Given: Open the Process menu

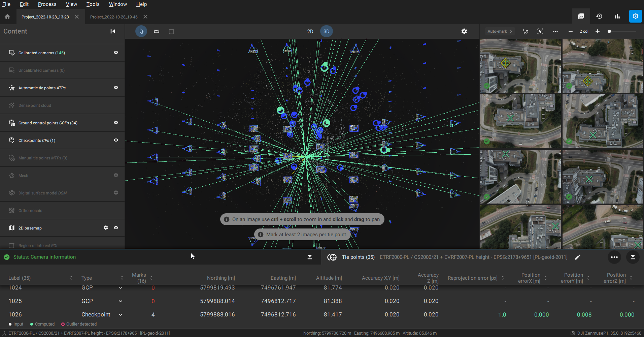Looking at the screenshot, I should pyautogui.click(x=47, y=4).
